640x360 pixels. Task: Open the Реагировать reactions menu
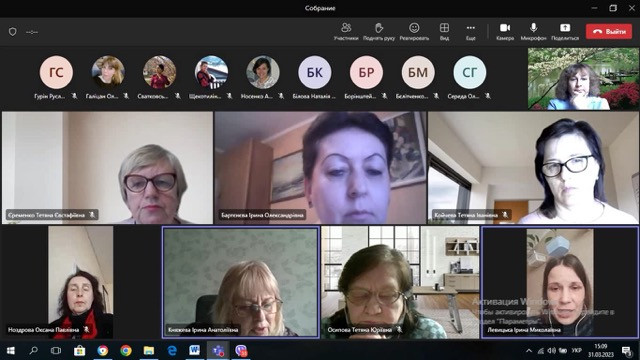(414, 32)
